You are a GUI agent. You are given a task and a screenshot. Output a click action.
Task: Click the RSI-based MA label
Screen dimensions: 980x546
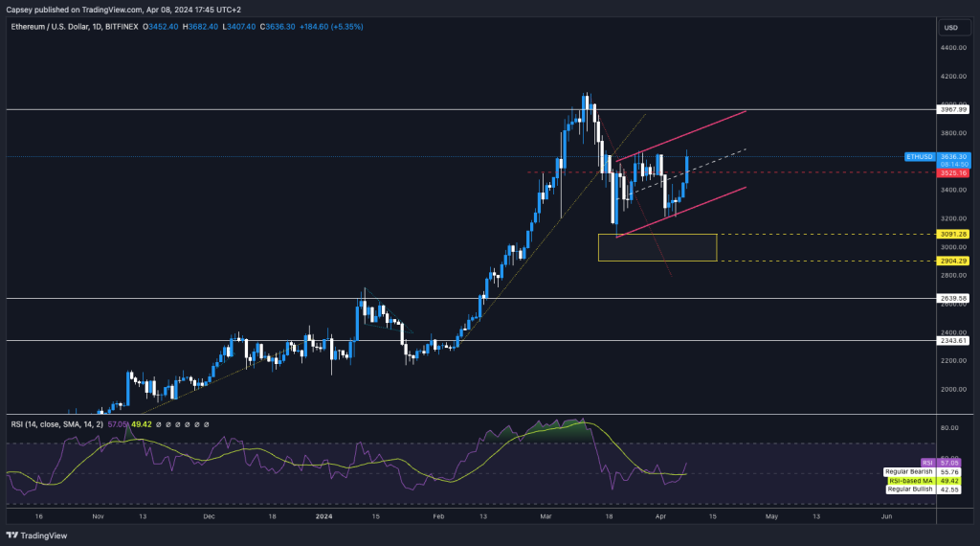click(911, 481)
